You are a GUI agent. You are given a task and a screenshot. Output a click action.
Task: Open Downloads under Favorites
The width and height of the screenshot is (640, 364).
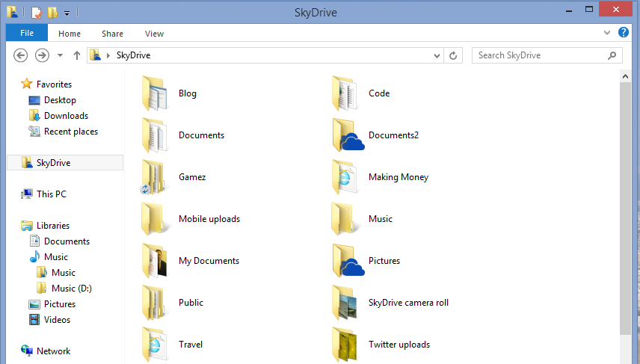point(66,116)
